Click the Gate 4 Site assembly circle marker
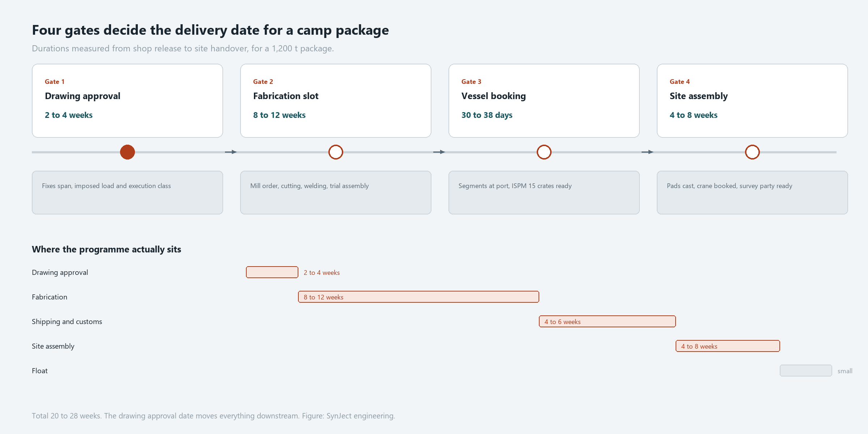 (752, 152)
